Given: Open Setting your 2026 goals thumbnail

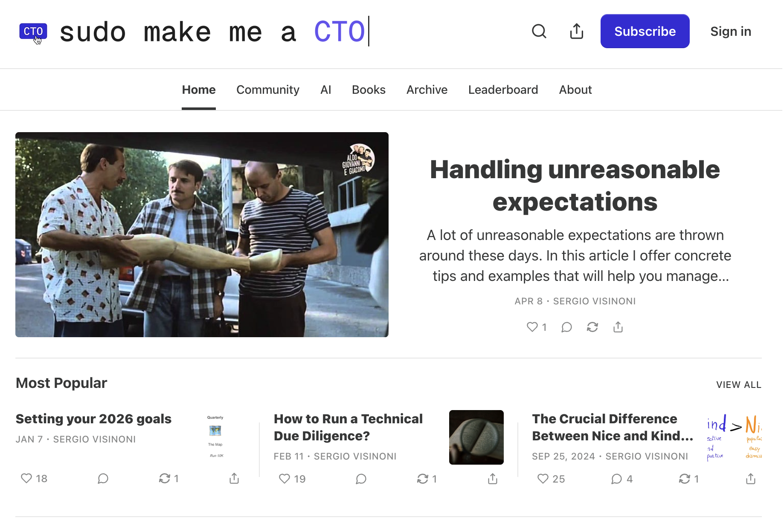Looking at the screenshot, I should pyautogui.click(x=215, y=437).
